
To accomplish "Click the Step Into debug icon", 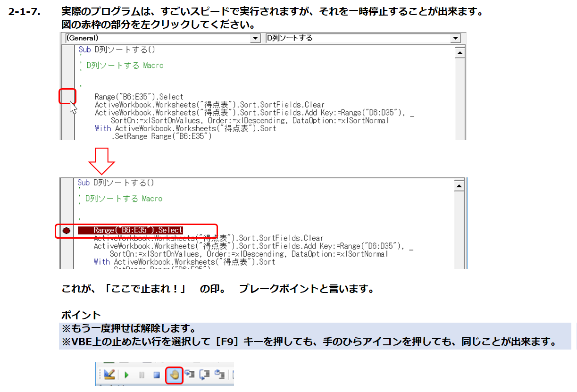I will pos(190,374).
